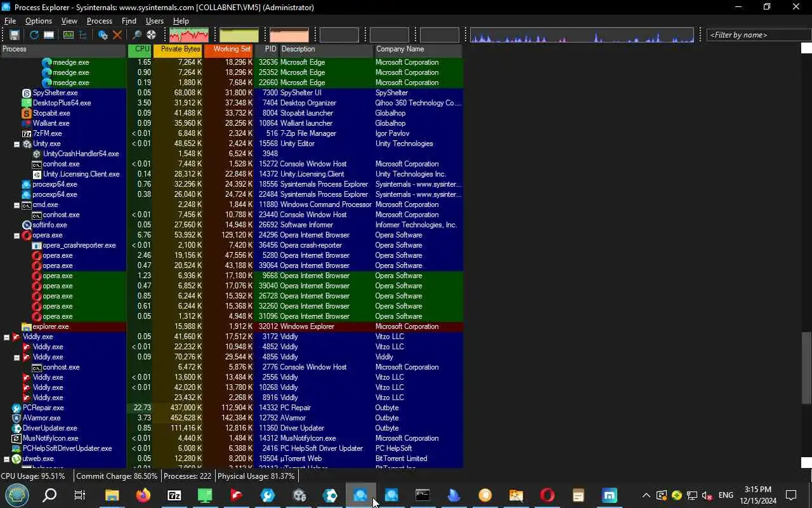The height and width of the screenshot is (508, 812).
Task: Click the DesktopPlus64.exe process icon
Action: coord(27,103)
